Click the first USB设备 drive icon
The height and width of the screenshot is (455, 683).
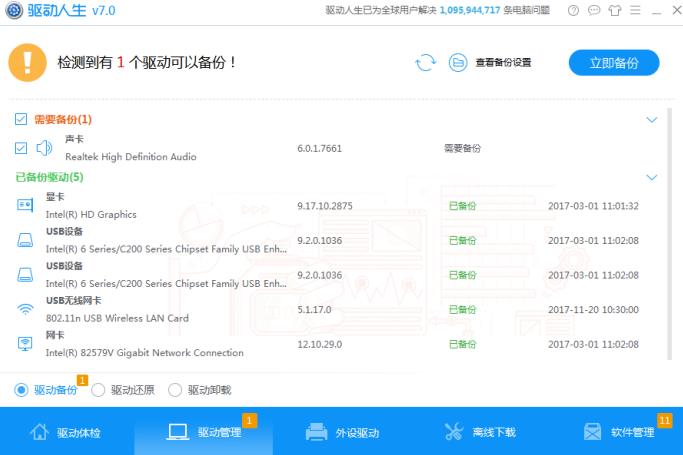(25, 240)
